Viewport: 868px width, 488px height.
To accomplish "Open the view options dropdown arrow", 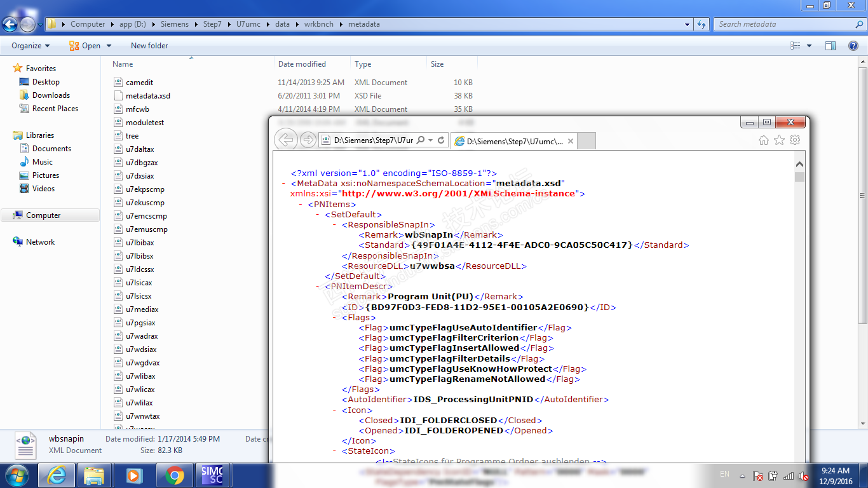I will [x=809, y=46].
